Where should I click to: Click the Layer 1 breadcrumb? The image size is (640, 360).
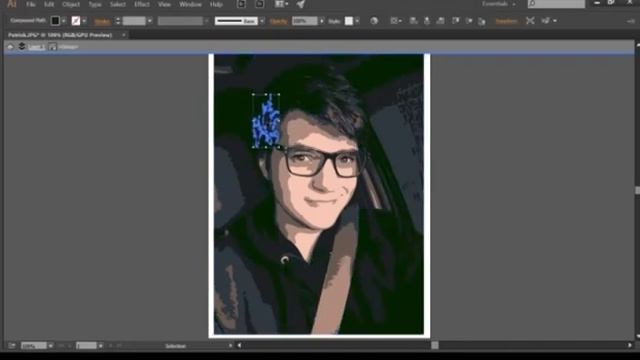pyautogui.click(x=36, y=47)
